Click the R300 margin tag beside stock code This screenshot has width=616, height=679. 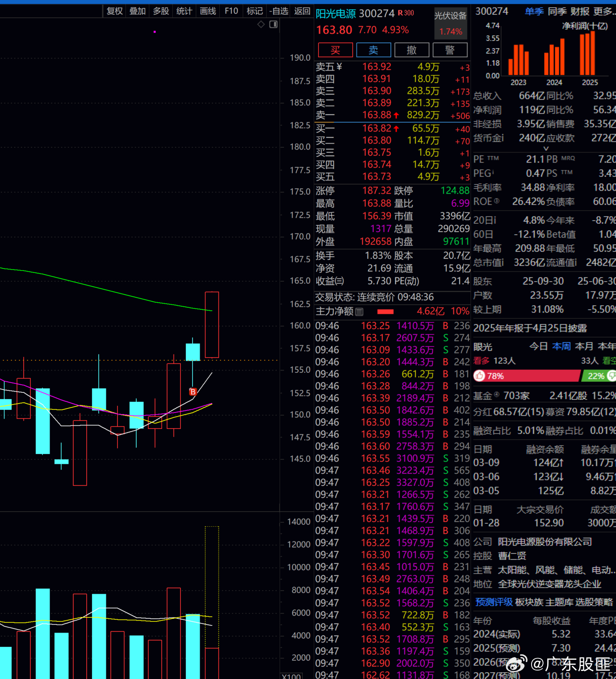click(406, 13)
